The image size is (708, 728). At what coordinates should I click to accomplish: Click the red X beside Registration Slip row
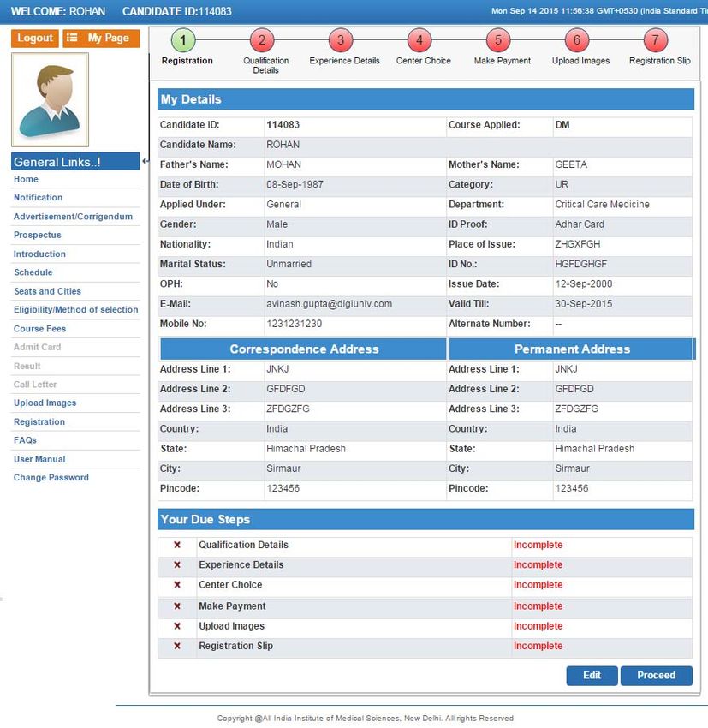pos(176,646)
